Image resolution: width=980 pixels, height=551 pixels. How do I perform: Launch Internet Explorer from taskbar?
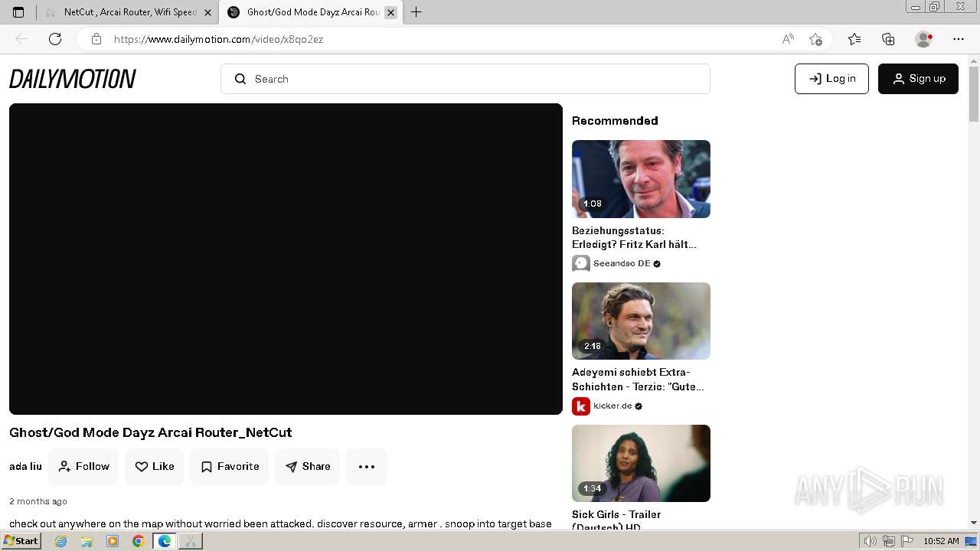tap(60, 541)
